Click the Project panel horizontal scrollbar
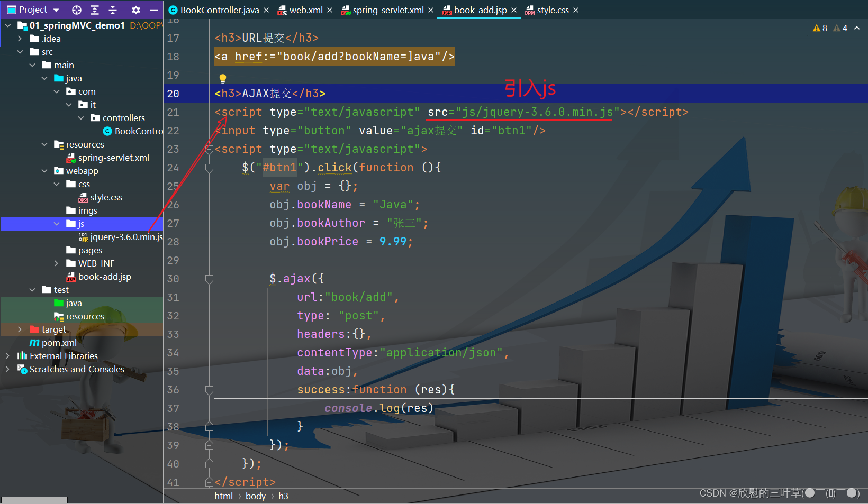 point(34,500)
